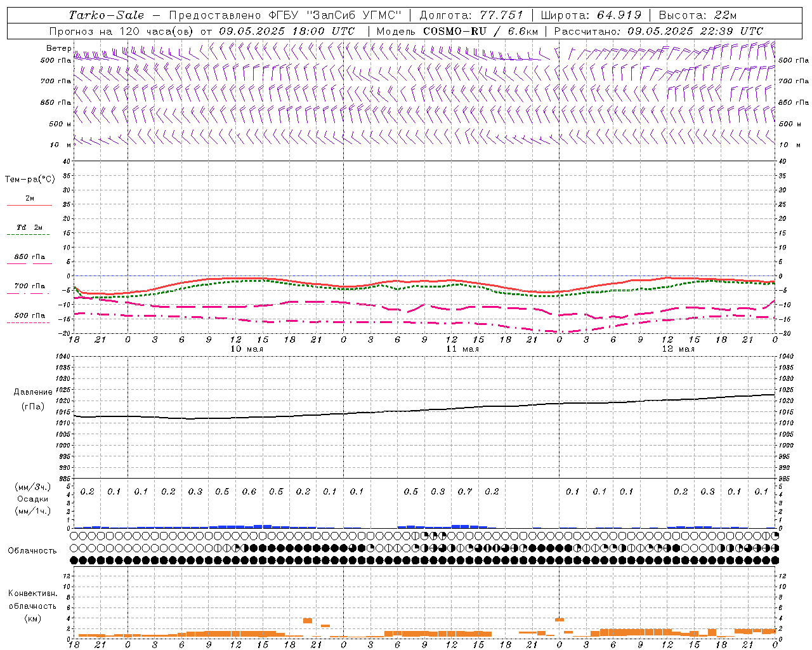Click the 11 мая date label

click(x=462, y=349)
